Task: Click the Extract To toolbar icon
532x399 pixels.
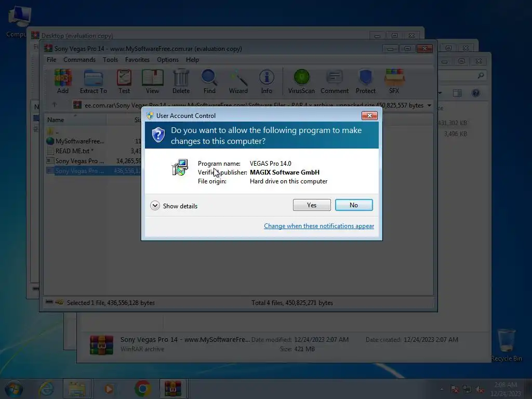Action: 94,82
